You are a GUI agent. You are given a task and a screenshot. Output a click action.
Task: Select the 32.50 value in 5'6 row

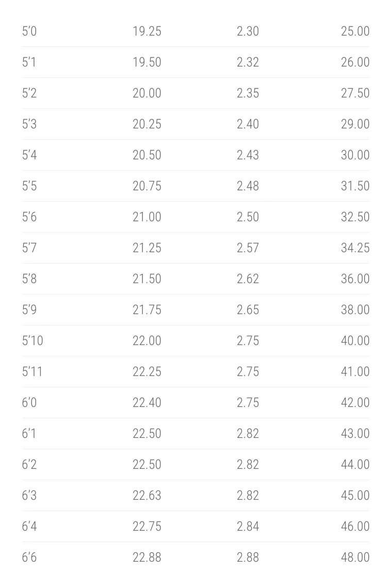click(x=355, y=217)
